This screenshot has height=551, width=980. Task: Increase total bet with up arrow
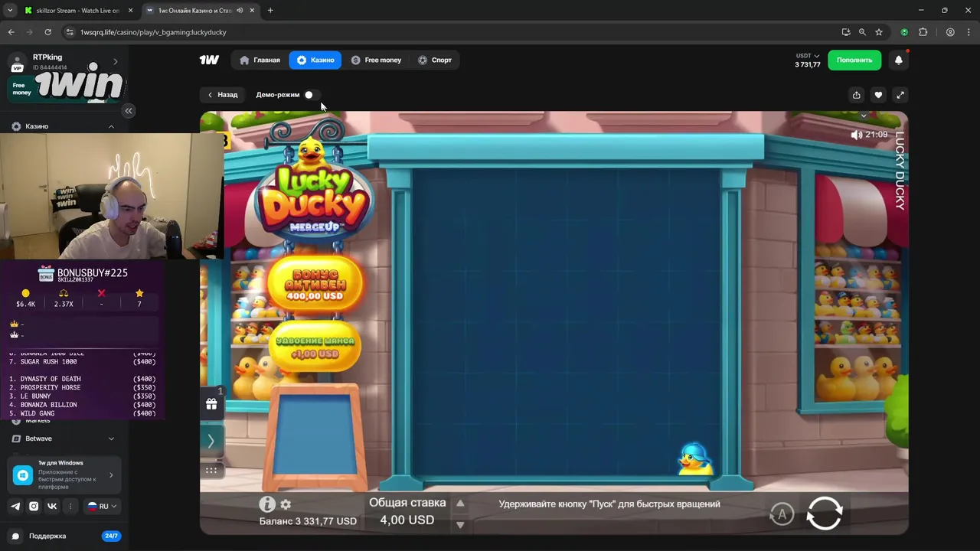click(x=460, y=504)
